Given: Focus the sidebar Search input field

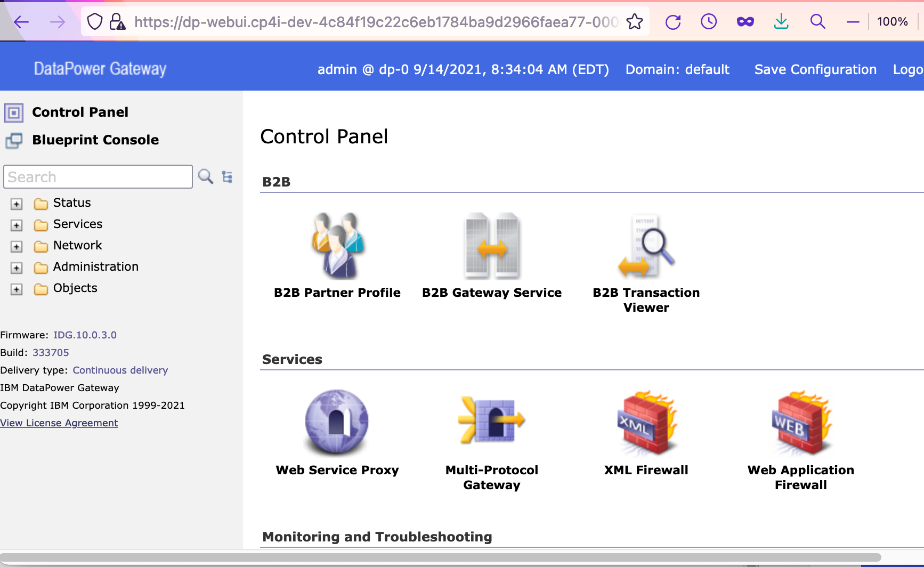Looking at the screenshot, I should pyautogui.click(x=98, y=176).
